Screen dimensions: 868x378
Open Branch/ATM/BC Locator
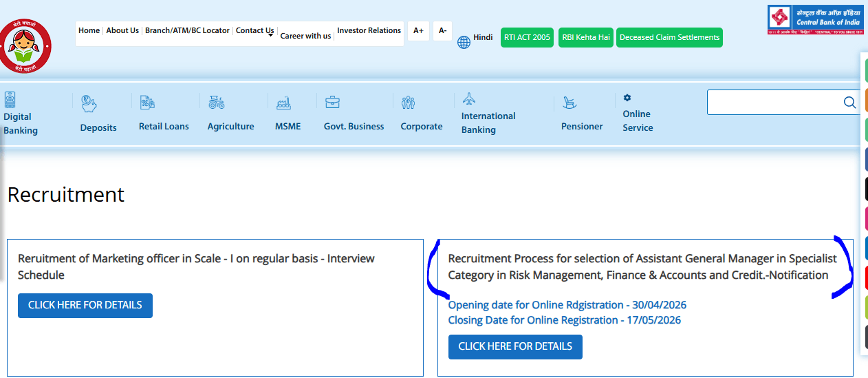[187, 30]
